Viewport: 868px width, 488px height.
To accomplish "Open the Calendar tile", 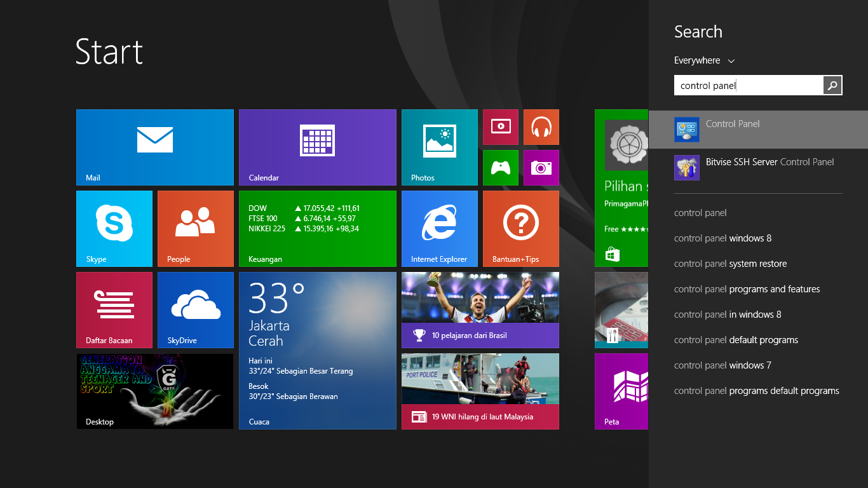I will coord(318,147).
